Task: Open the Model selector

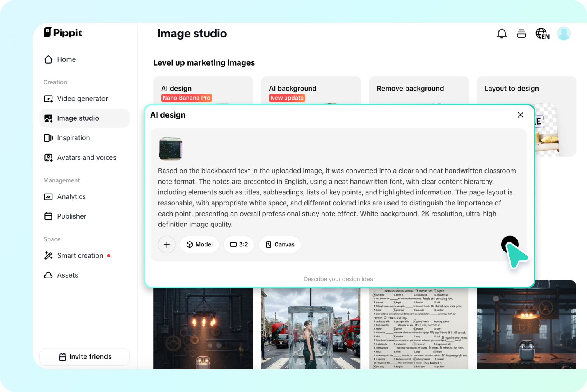Action: tap(199, 244)
